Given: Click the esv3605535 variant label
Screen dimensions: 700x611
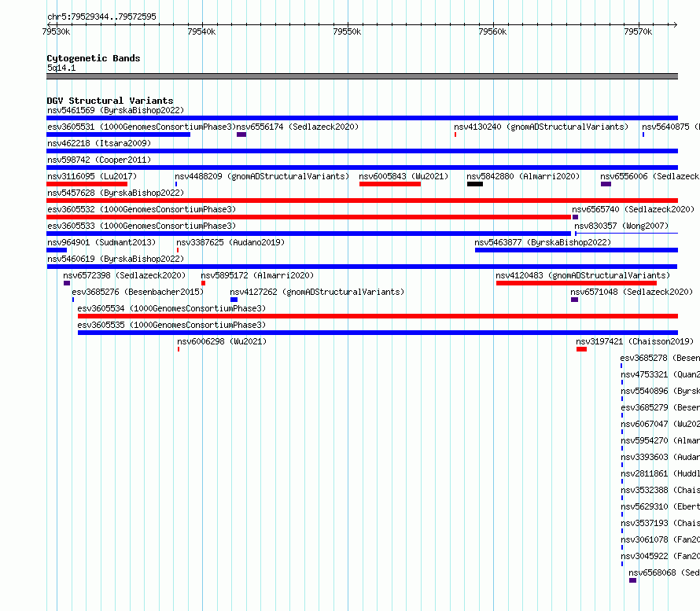Looking at the screenshot, I should pos(172,325).
